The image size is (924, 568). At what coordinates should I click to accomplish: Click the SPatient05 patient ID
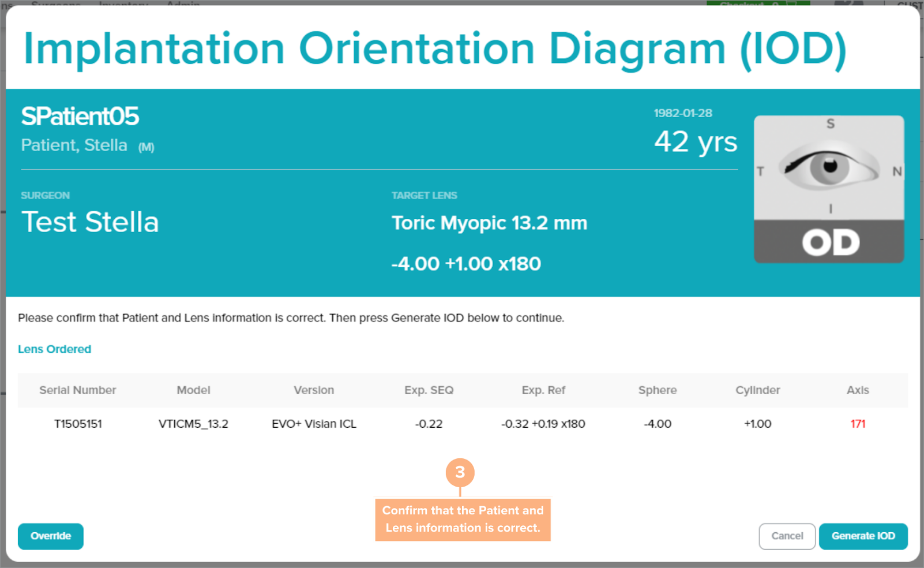coord(80,117)
